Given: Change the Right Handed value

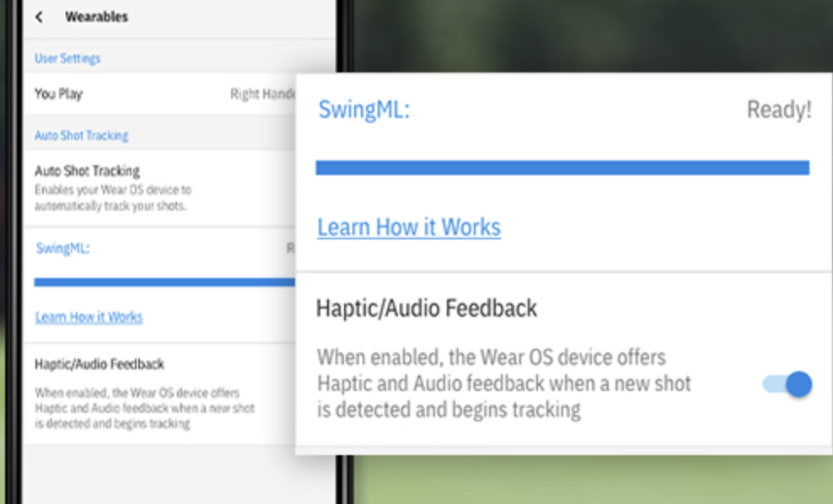Looking at the screenshot, I should point(262,94).
